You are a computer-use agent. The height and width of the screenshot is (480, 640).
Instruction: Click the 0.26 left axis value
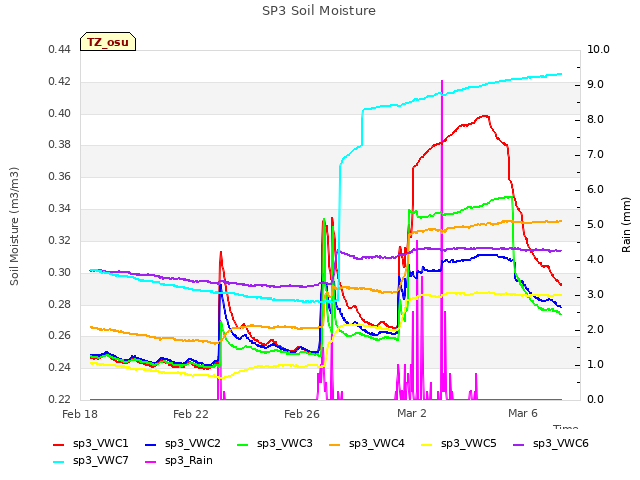click(x=60, y=336)
